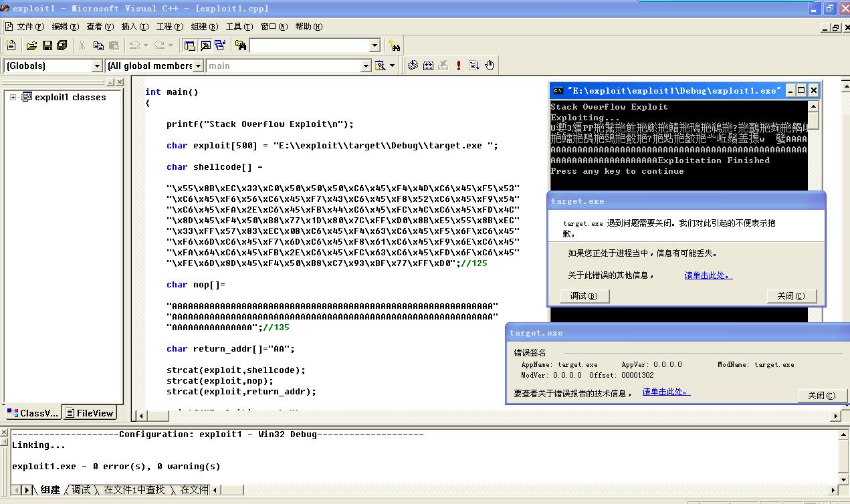Open the Undo history dropdown arrow
This screenshot has height=504, width=850.
click(146, 45)
